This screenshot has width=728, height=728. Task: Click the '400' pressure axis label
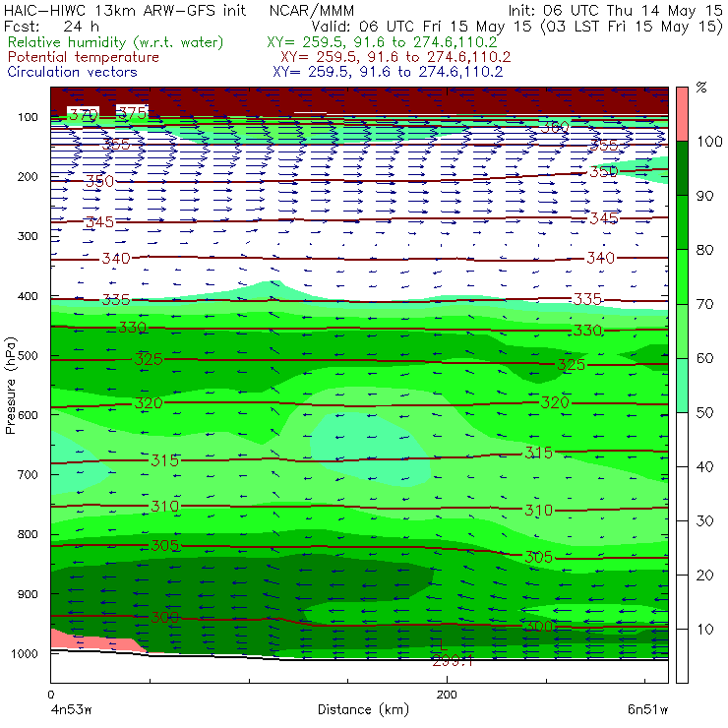click(x=28, y=296)
